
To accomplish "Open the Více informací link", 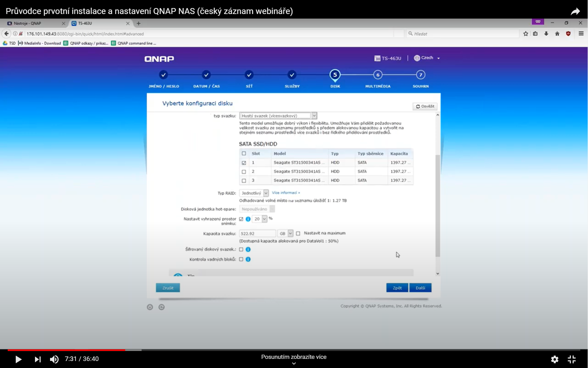I will 286,193.
